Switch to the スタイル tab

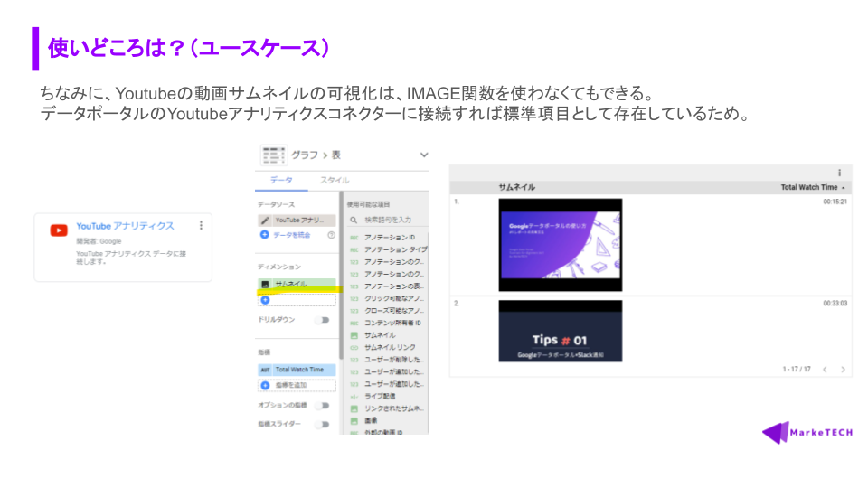(335, 181)
